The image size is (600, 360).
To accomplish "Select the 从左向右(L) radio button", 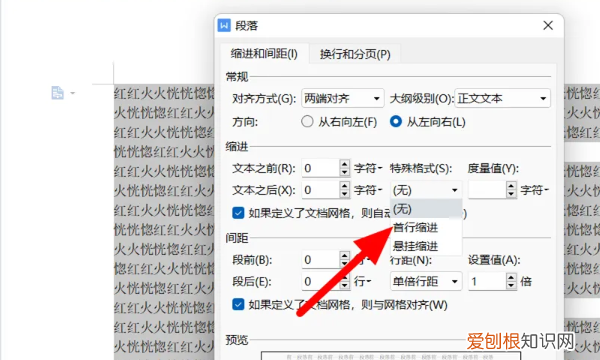I will (x=396, y=122).
